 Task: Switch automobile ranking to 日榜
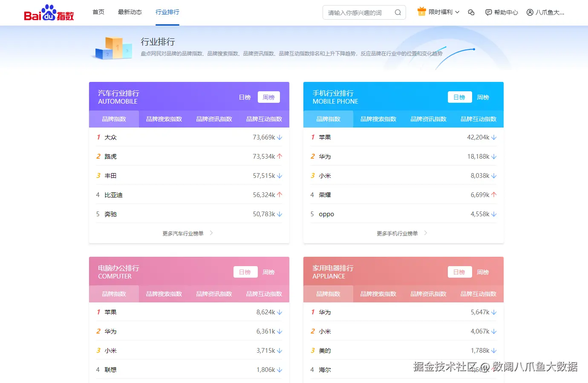245,97
